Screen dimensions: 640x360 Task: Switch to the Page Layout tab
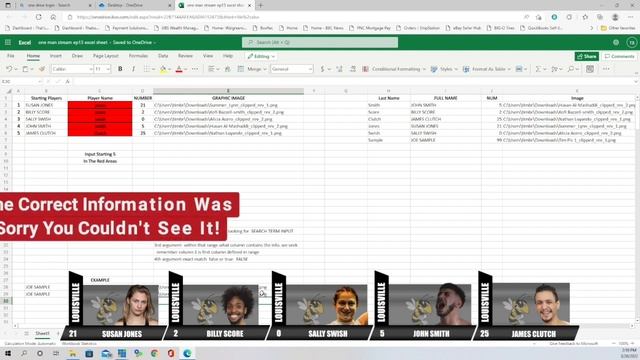point(105,56)
